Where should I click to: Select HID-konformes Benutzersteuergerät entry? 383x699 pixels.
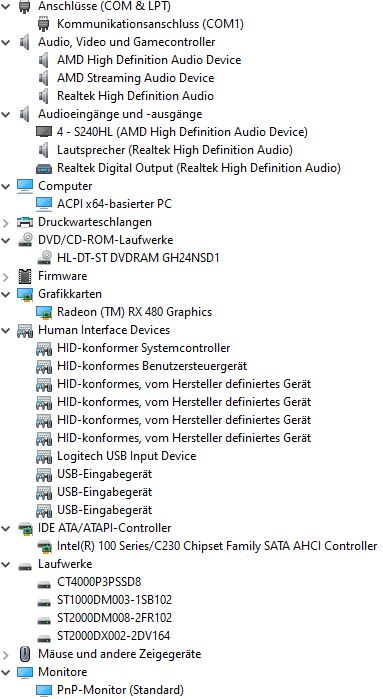(x=152, y=366)
